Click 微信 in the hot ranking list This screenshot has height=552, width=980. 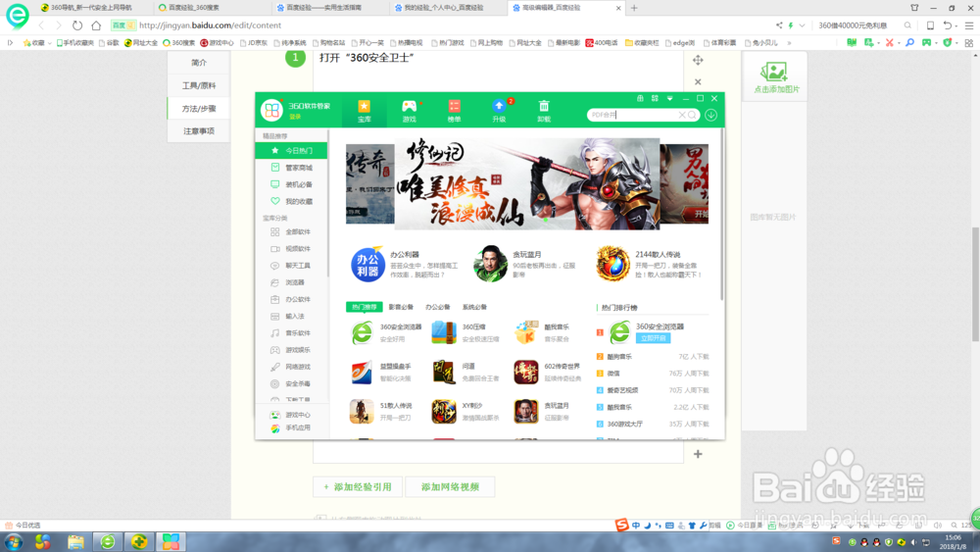613,374
